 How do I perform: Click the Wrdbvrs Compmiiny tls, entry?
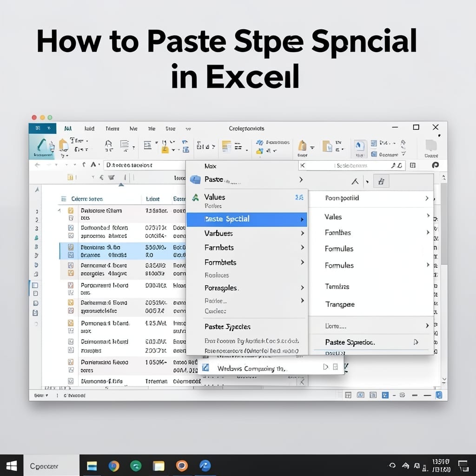[x=252, y=369]
